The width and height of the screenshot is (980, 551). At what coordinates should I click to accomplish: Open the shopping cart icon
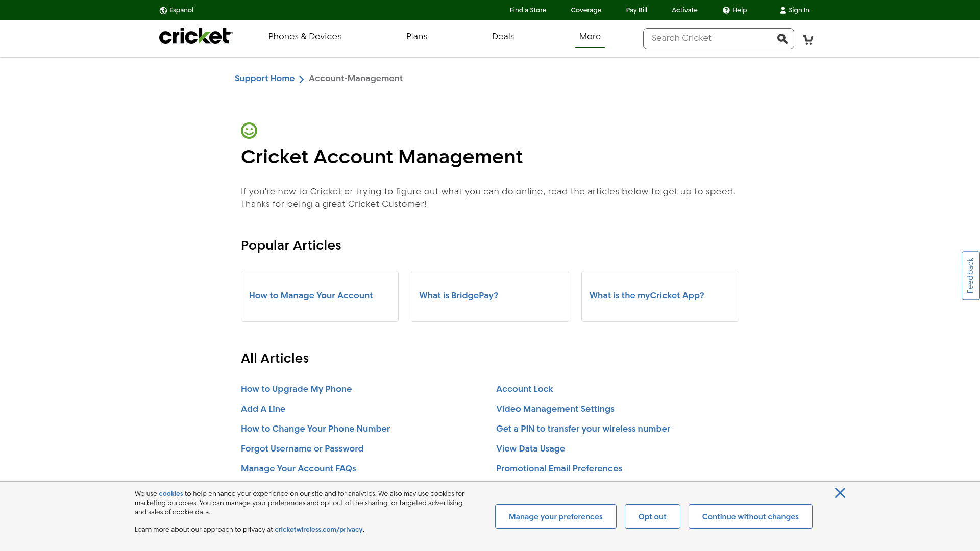tap(808, 39)
